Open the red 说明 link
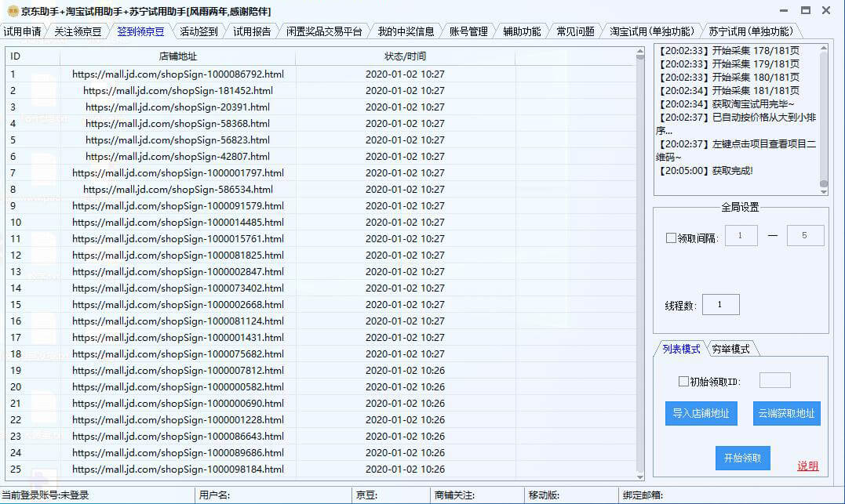The width and height of the screenshot is (845, 504). [x=808, y=466]
